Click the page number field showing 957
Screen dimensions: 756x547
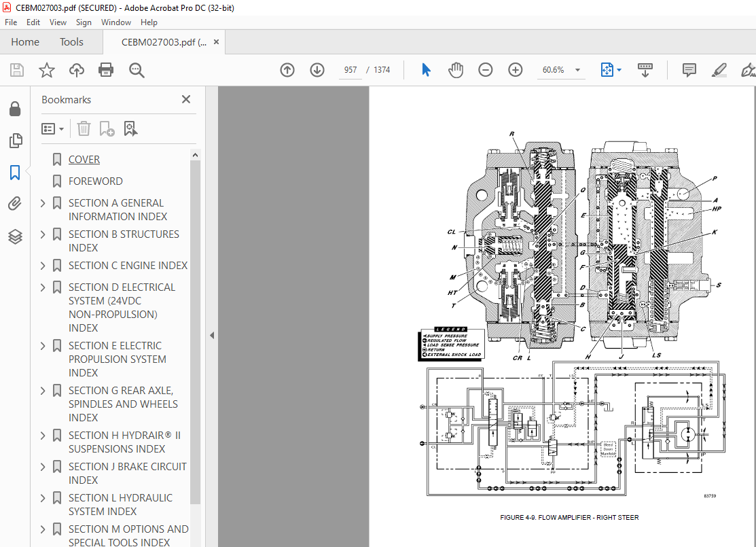pos(350,70)
